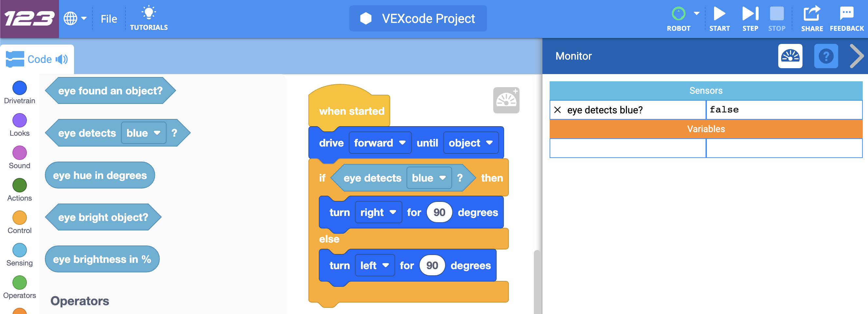This screenshot has height=314, width=868.
Task: Select the Drivetrain category blue circle
Action: point(20,88)
